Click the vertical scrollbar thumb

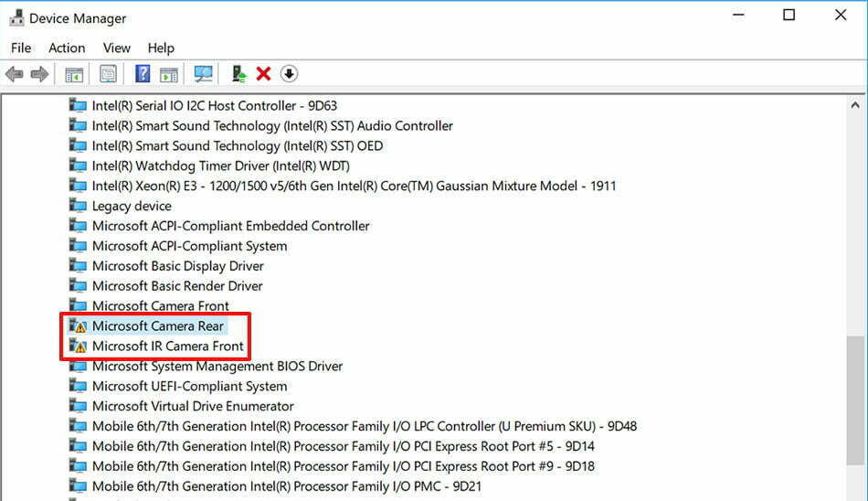click(x=855, y=400)
